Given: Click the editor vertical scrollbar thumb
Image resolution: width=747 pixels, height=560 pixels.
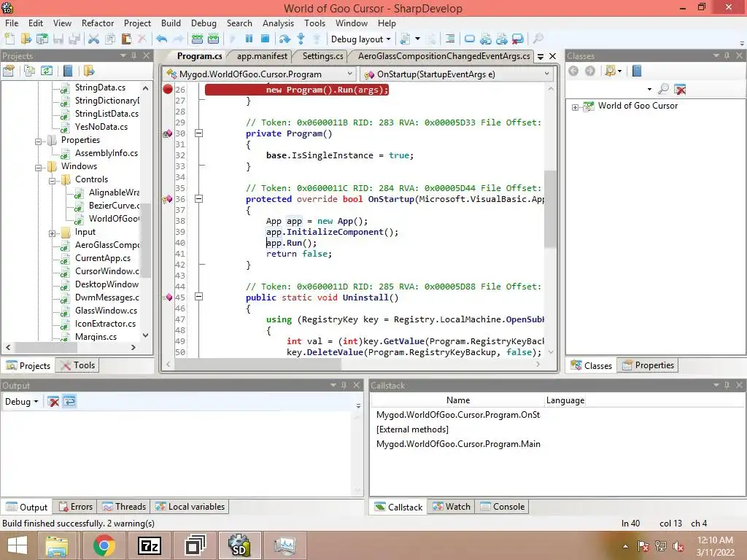Looking at the screenshot, I should tap(550, 209).
